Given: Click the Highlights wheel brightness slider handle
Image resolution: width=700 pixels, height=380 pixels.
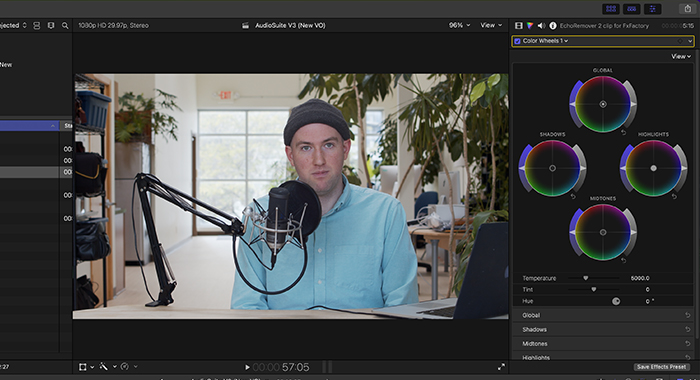Looking at the screenshot, I should tap(684, 168).
